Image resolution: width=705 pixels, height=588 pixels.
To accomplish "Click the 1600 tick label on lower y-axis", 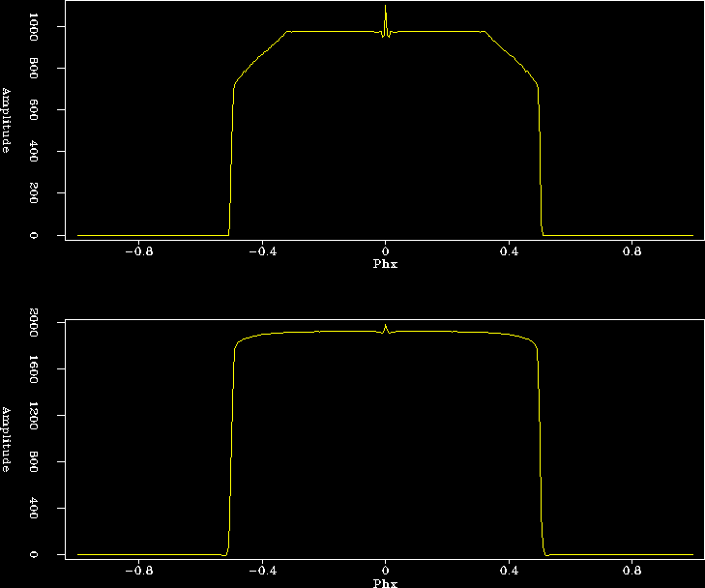I will 34,369.
